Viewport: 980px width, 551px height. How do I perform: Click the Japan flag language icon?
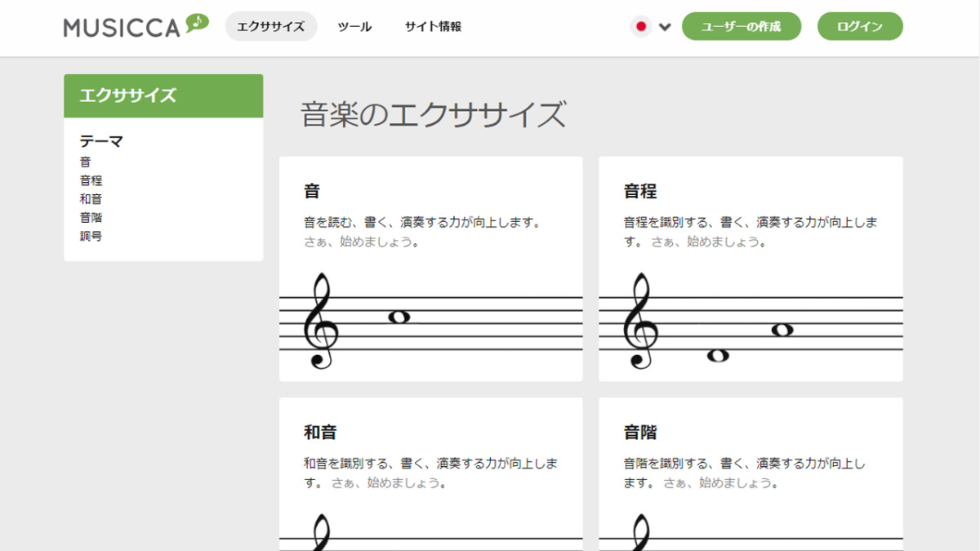[641, 26]
